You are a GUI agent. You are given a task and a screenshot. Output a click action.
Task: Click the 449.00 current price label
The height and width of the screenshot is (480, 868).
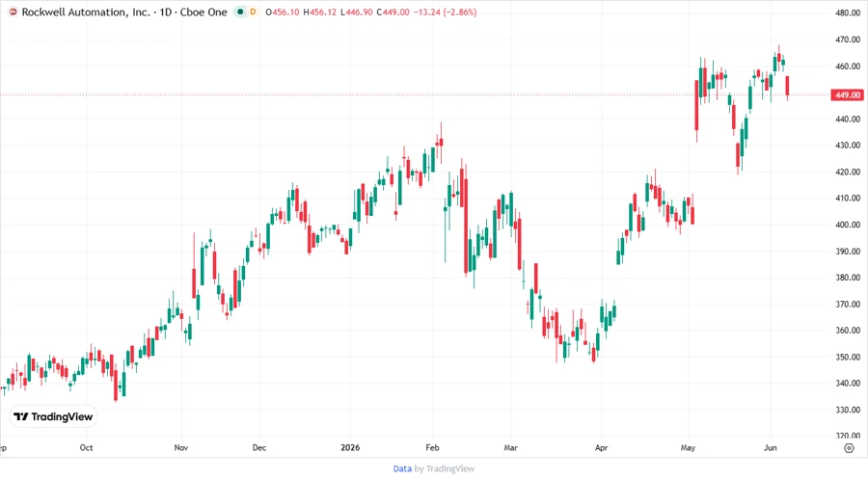coord(848,95)
